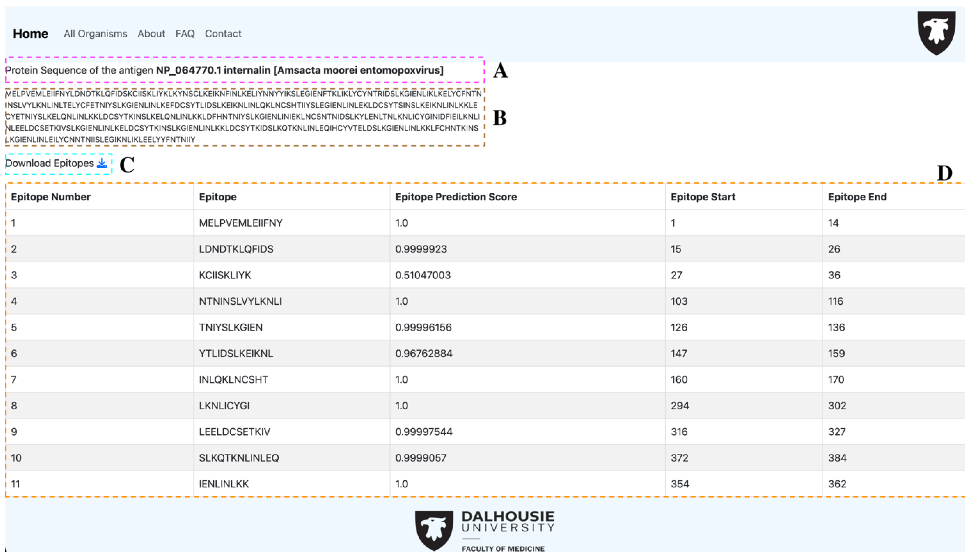Open the Home navigation item
This screenshot has width=975, height=560.
click(x=30, y=34)
